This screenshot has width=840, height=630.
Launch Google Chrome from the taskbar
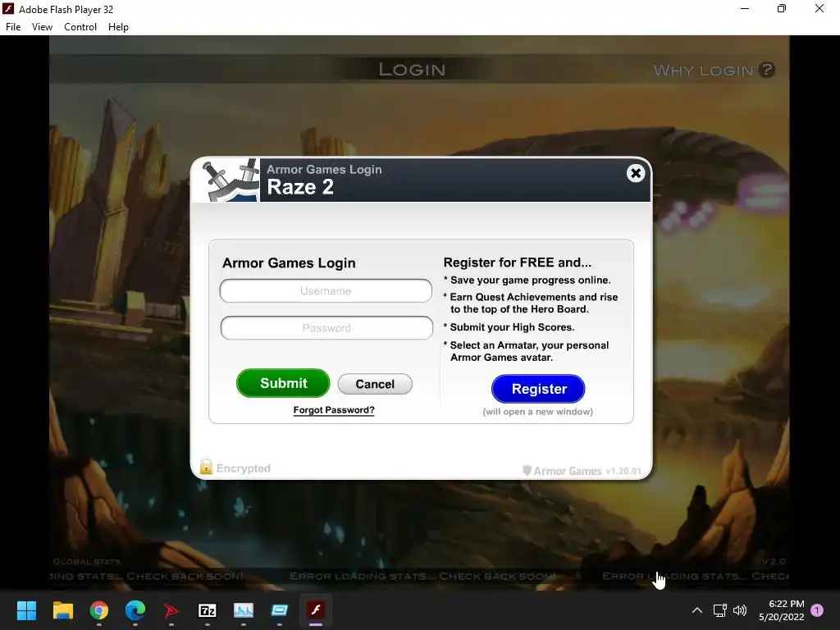tap(99, 610)
